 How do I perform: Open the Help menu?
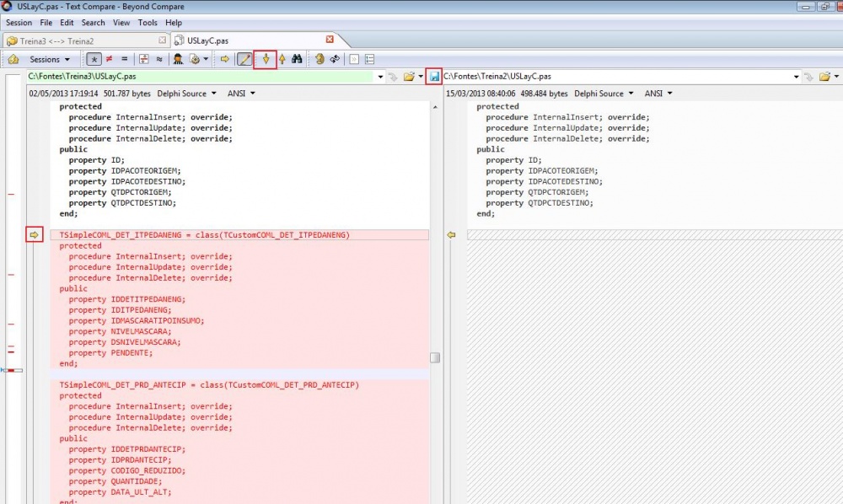[x=173, y=23]
